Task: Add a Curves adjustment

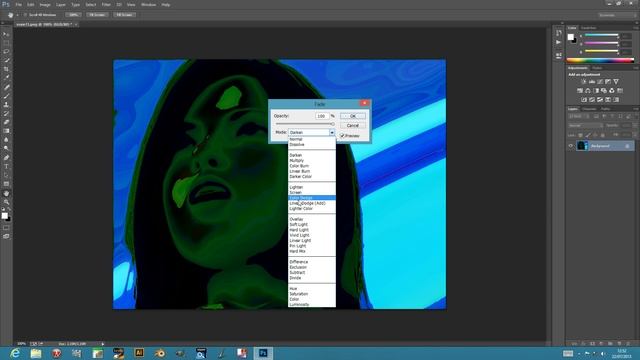Action: (x=600, y=82)
